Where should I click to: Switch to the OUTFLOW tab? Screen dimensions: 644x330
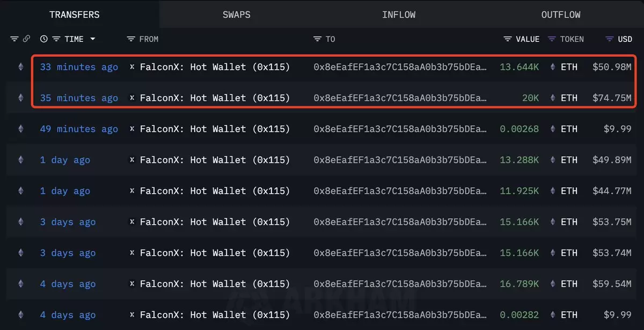(x=561, y=14)
